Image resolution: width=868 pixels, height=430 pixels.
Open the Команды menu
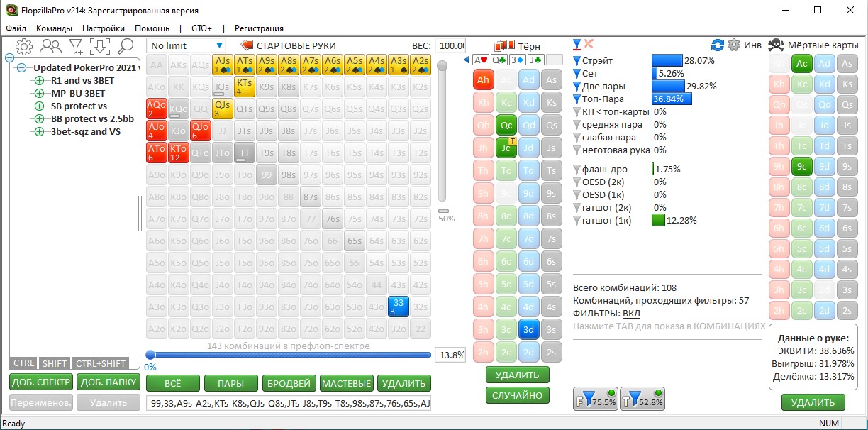tap(54, 28)
